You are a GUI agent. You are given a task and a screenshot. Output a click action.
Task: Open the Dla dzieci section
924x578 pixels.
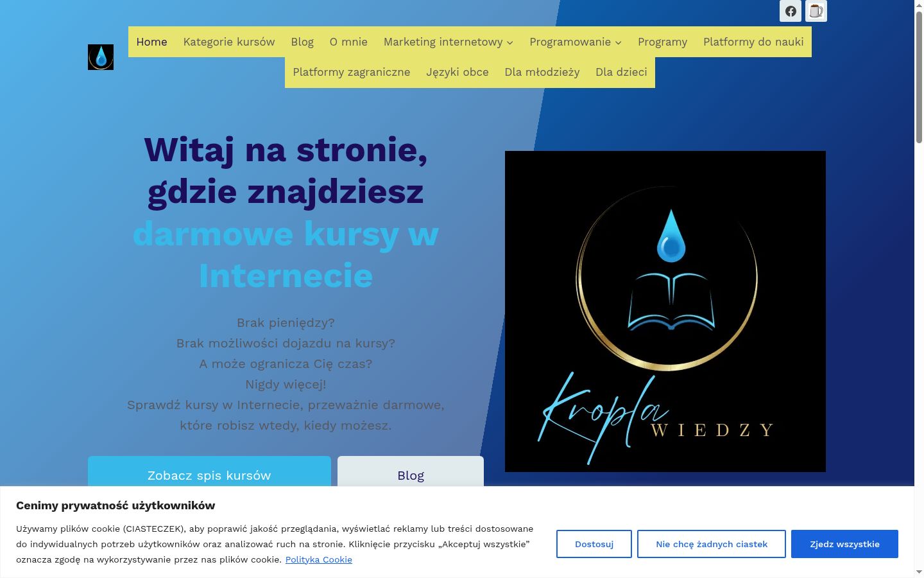(x=621, y=72)
